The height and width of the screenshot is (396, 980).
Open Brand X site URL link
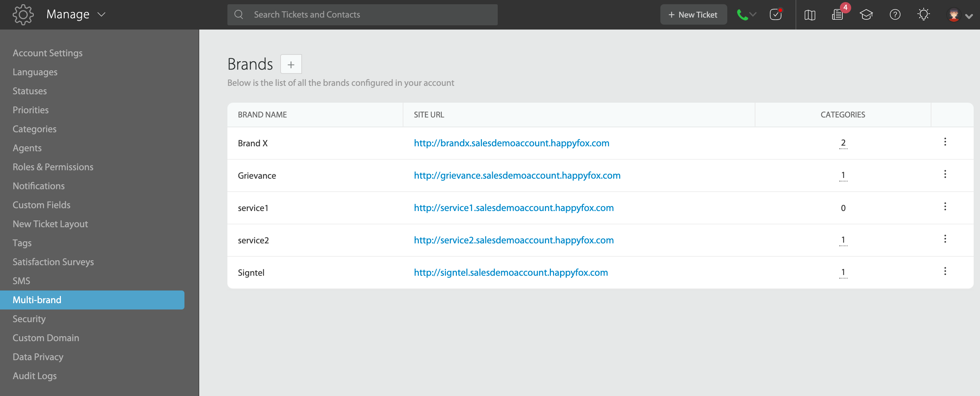(511, 143)
